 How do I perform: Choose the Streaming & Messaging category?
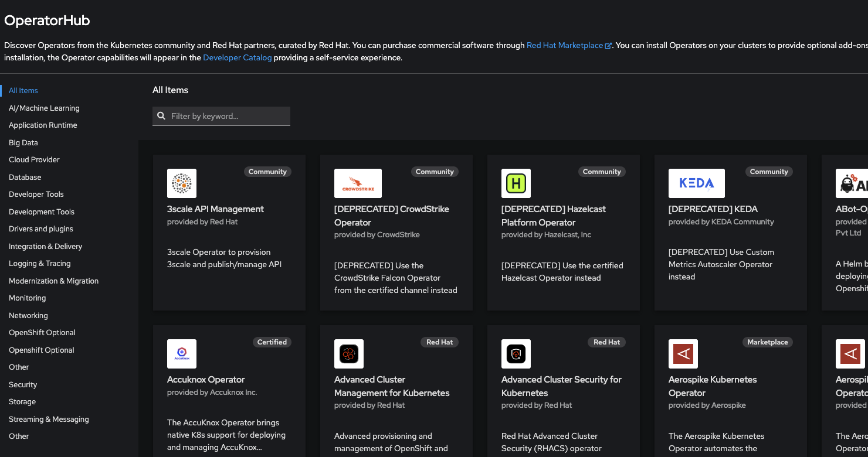coord(49,420)
